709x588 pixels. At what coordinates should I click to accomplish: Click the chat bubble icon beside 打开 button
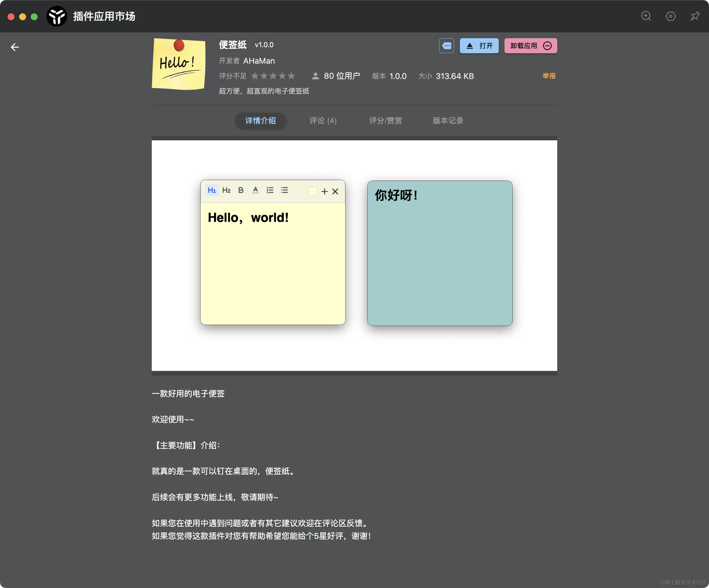pos(446,45)
